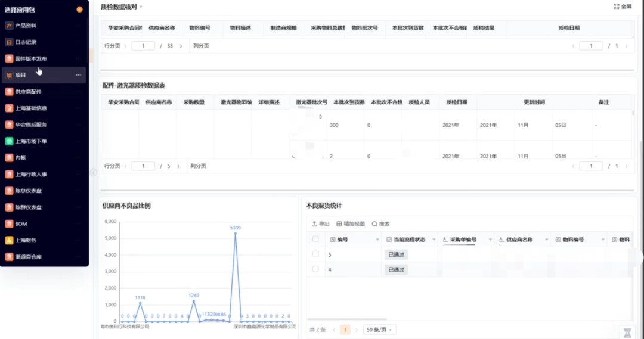Open the 采购单编号 column dropdown arrow
Image resolution: width=644 pixels, height=339 pixels.
pyautogui.click(x=490, y=240)
